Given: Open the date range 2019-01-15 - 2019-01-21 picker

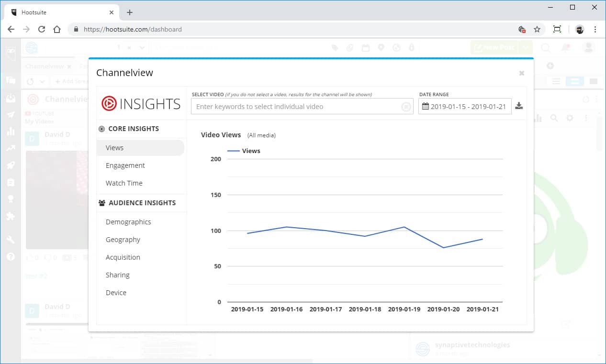Looking at the screenshot, I should 465,106.
